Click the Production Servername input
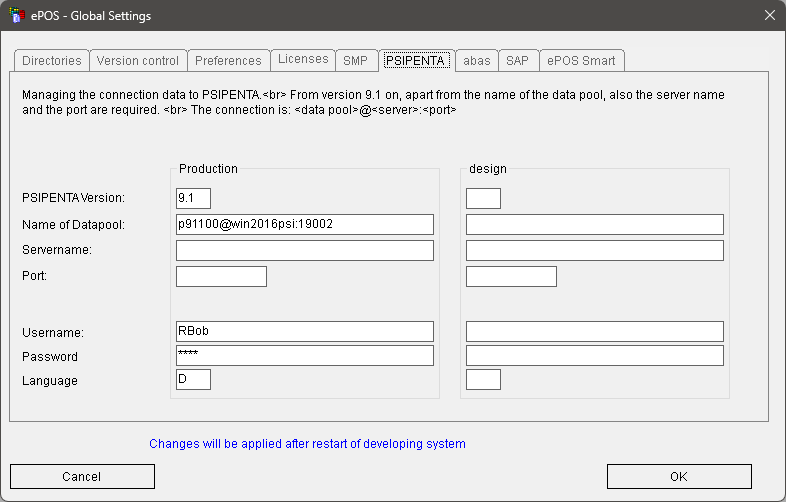 coord(304,250)
